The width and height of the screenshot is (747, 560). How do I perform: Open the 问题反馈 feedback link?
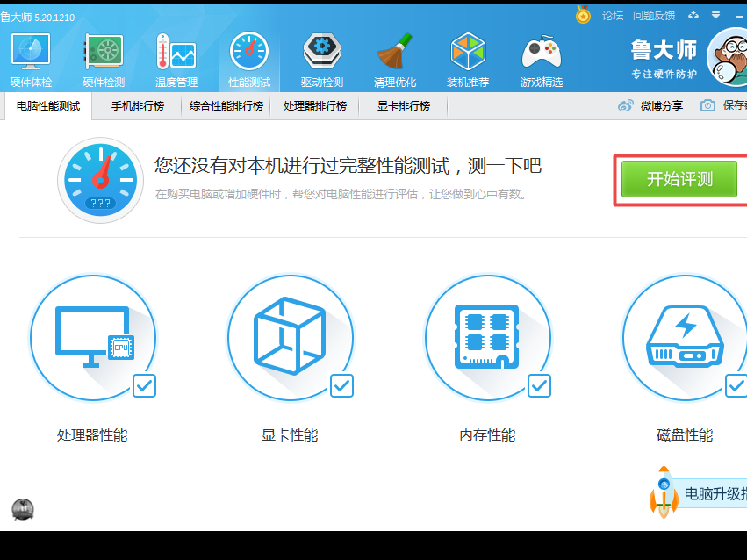click(654, 16)
